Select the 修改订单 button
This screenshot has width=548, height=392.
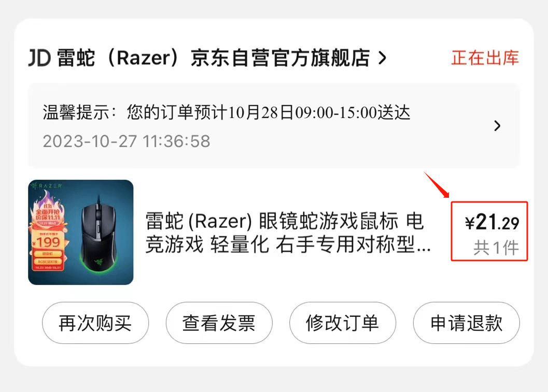coord(343,323)
